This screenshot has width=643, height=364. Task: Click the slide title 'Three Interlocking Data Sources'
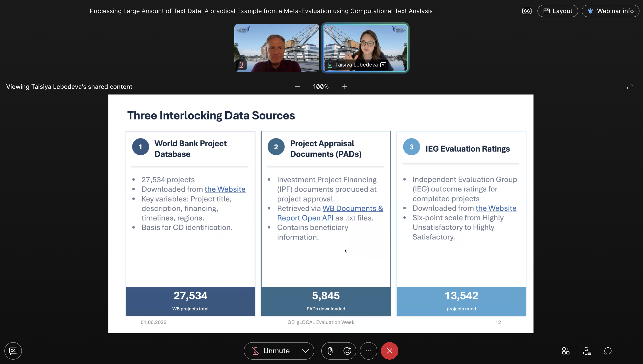click(211, 115)
